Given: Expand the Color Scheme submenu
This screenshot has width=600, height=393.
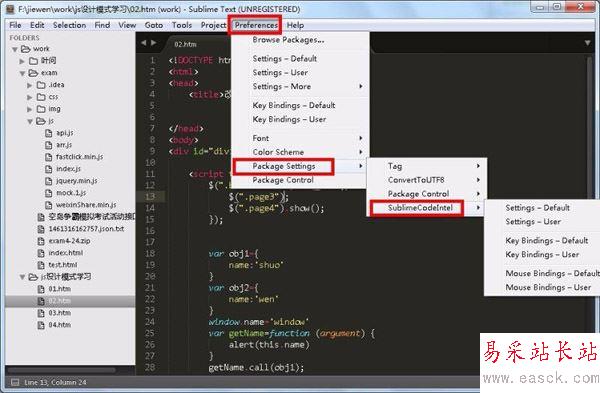Looking at the screenshot, I should (x=300, y=152).
